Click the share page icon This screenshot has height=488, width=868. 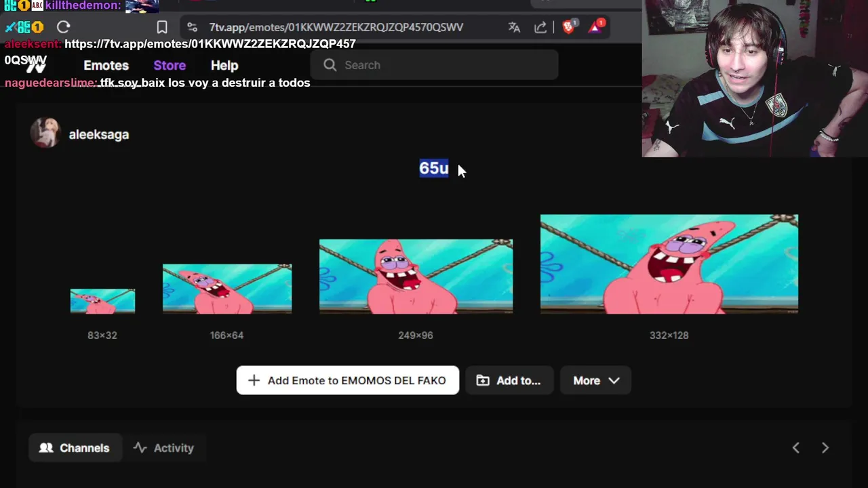click(540, 27)
